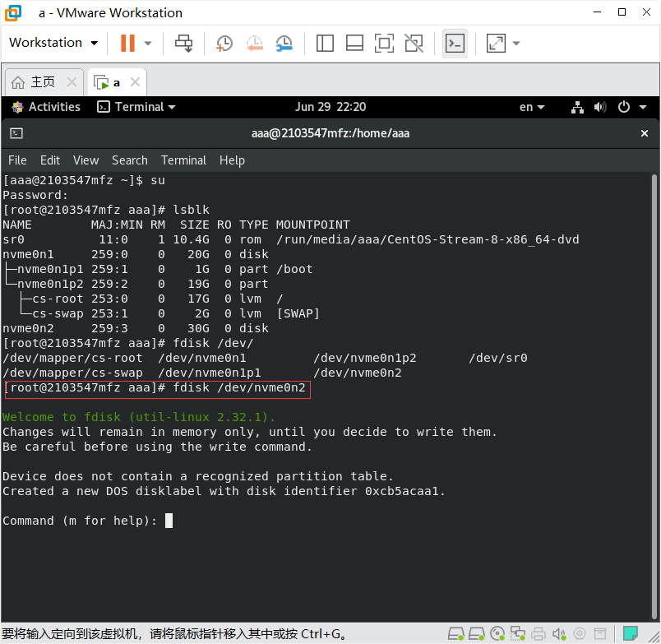Viewport: 661px width, 644px height.
Task: Click the Unity mode toolbar icon
Action: [414, 43]
